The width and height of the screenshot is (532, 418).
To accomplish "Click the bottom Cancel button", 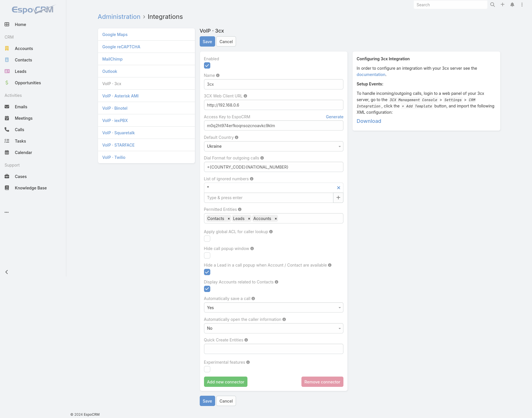I will point(226,401).
